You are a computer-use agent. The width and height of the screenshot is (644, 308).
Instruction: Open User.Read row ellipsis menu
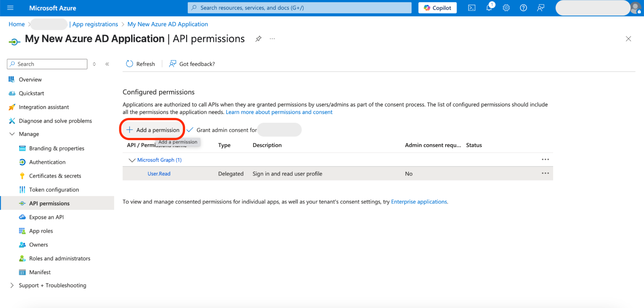click(545, 173)
